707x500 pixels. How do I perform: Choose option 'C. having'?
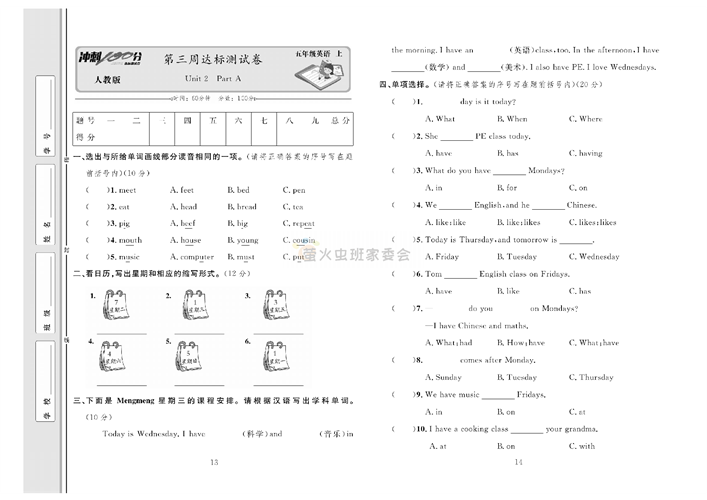[x=585, y=154]
